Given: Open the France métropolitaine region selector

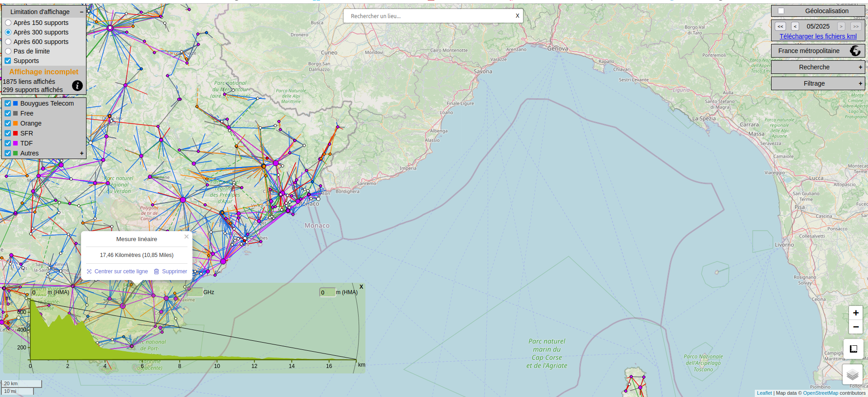Looking at the screenshot, I should [x=818, y=51].
